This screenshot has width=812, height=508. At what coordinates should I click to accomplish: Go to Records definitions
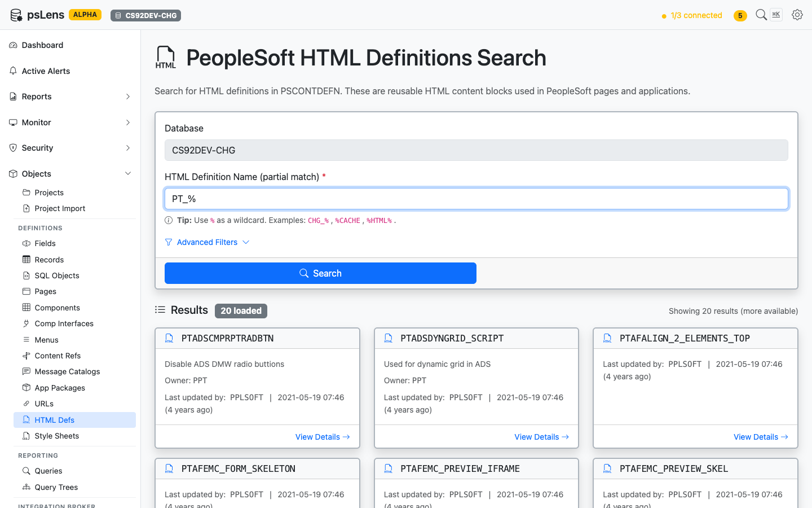pyautogui.click(x=74, y=260)
